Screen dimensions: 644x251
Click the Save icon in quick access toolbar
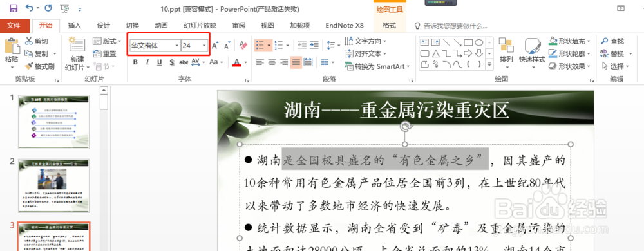tap(13, 8)
